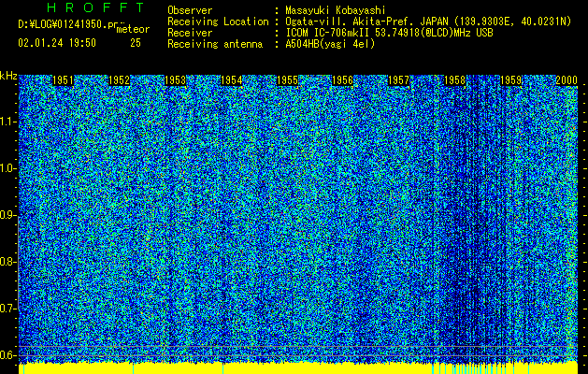588x374 pixels.
Task: Click the date stamp 02.01.24 19:50
Action: pos(57,43)
